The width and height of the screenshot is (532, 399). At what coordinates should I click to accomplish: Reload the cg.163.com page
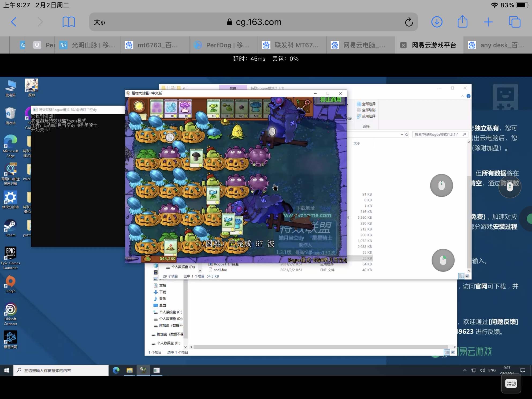409,22
